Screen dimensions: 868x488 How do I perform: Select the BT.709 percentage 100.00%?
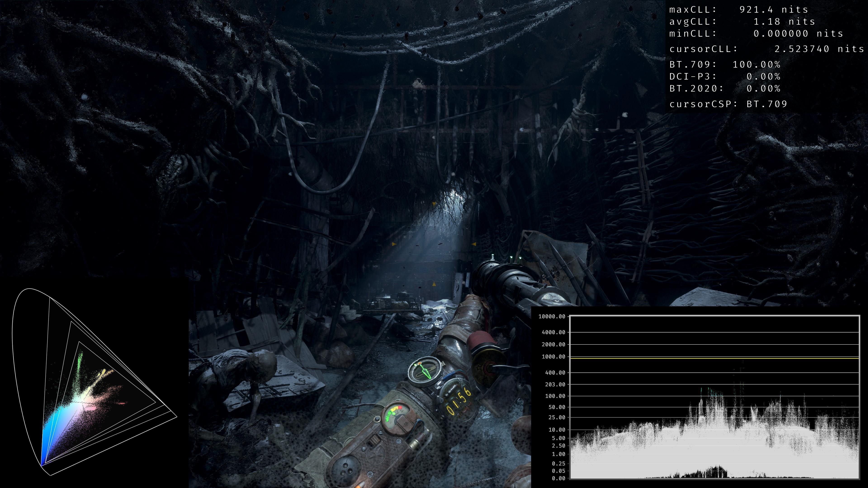point(757,65)
